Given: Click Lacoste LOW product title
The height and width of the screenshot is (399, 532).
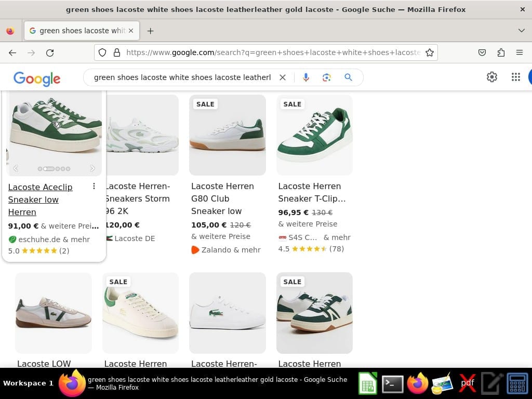Looking at the screenshot, I should (x=44, y=363).
